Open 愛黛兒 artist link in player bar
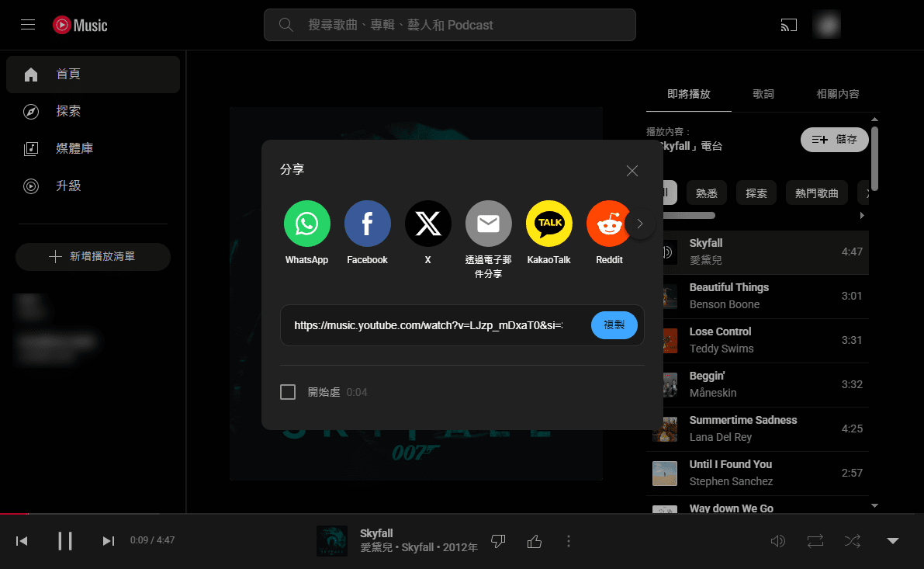 pos(376,548)
